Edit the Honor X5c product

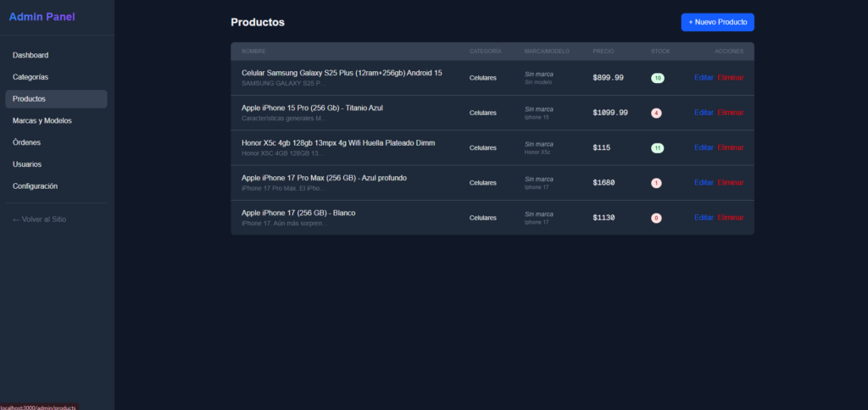(704, 147)
